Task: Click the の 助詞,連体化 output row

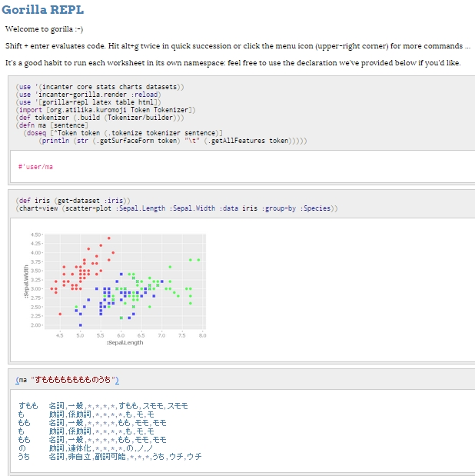Action: tap(85, 448)
